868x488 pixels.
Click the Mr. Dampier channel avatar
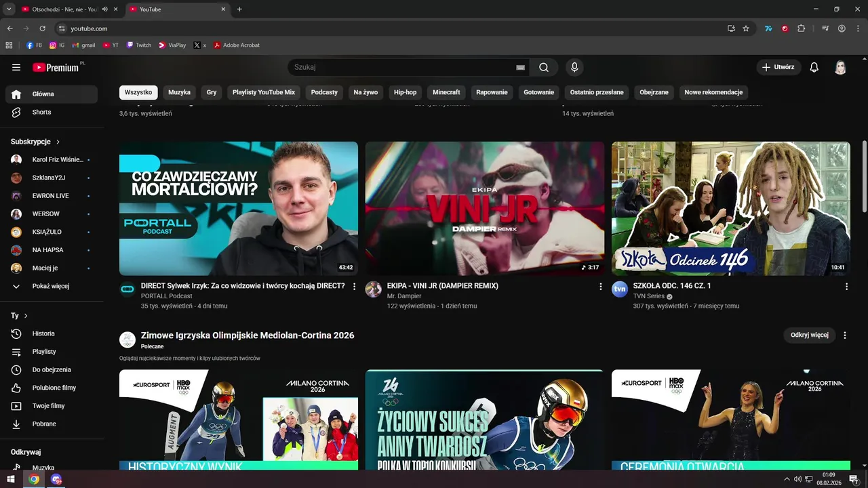pyautogui.click(x=374, y=289)
